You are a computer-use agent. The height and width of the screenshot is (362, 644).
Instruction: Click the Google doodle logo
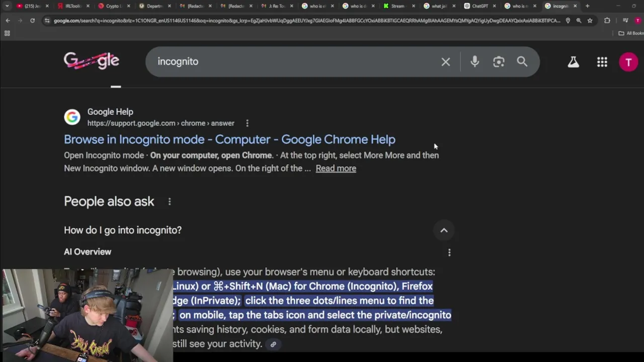point(92,61)
